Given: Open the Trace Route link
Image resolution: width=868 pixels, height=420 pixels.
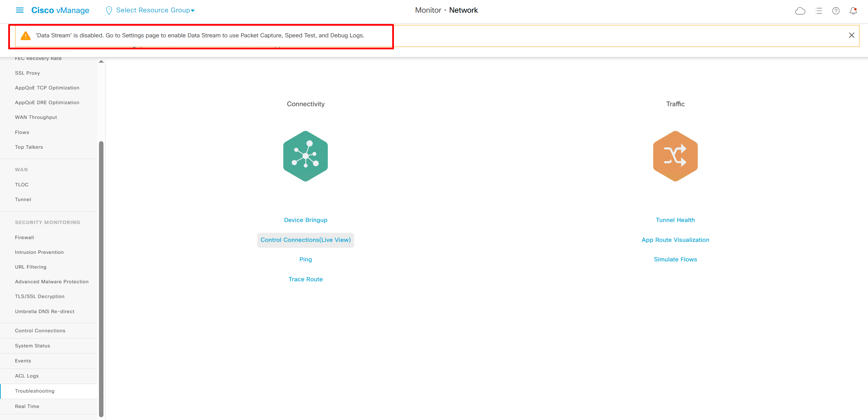Looking at the screenshot, I should click(306, 279).
